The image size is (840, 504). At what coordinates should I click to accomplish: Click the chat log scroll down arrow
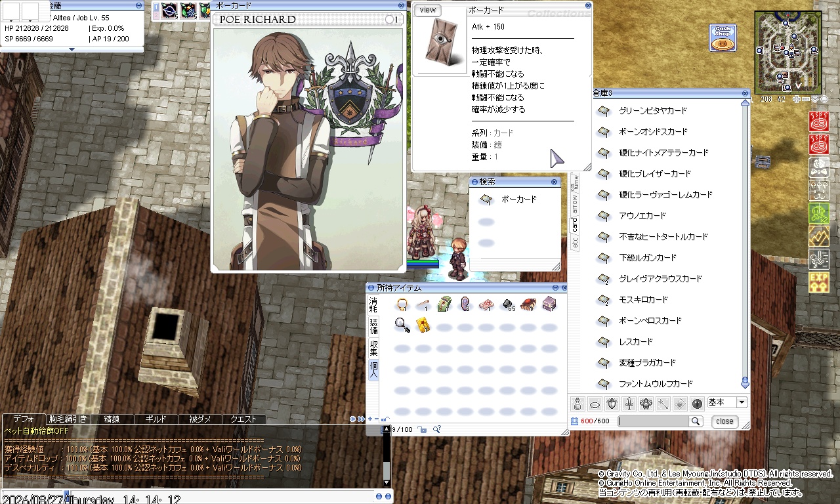387,482
